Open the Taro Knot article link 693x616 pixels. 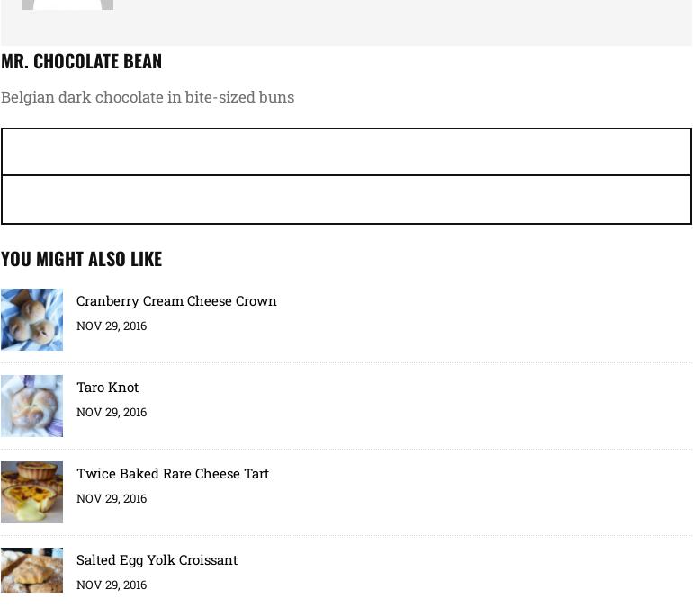(x=107, y=388)
